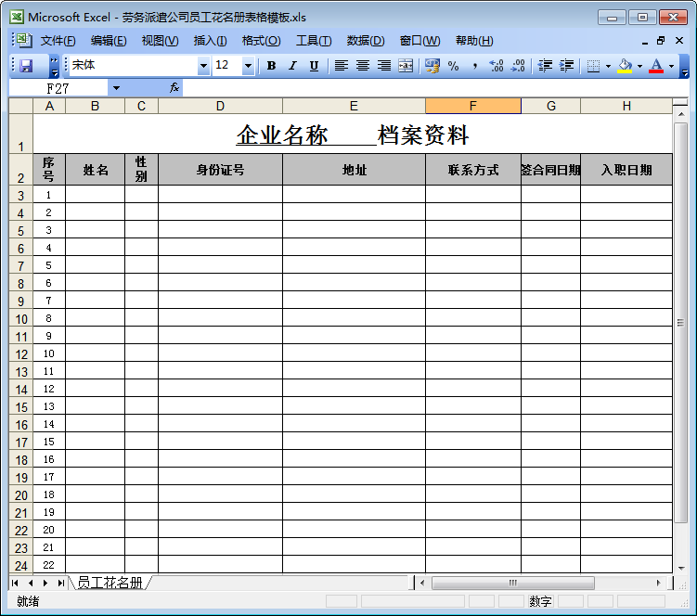Click the Increase Decimal icon
Viewport: 697px width, 616px height.
497,66
